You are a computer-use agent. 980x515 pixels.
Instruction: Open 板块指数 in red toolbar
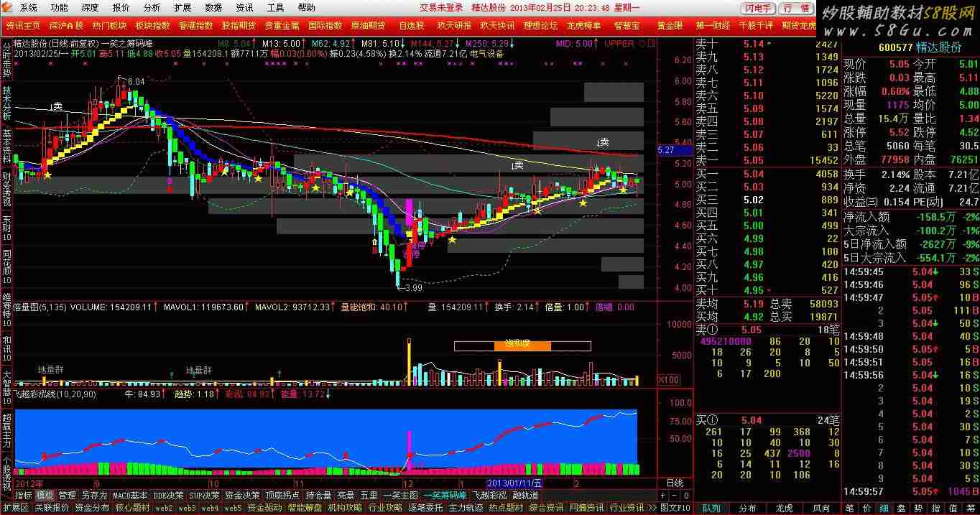152,25
